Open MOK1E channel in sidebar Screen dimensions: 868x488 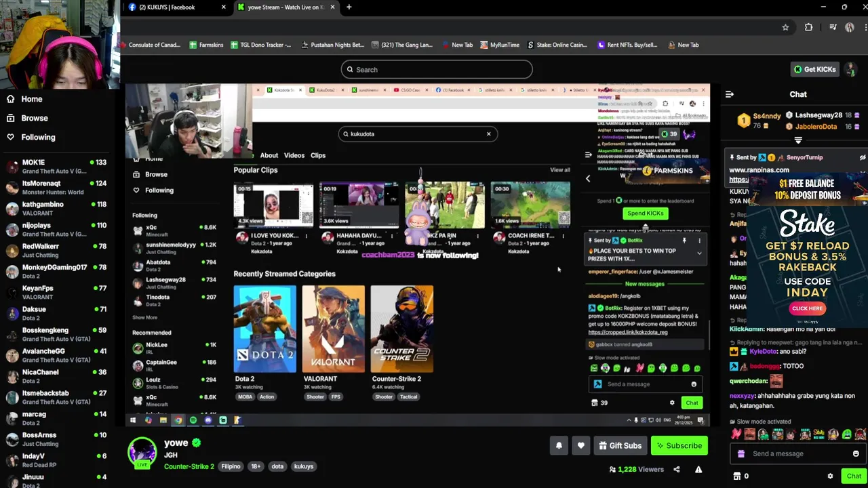(x=56, y=166)
